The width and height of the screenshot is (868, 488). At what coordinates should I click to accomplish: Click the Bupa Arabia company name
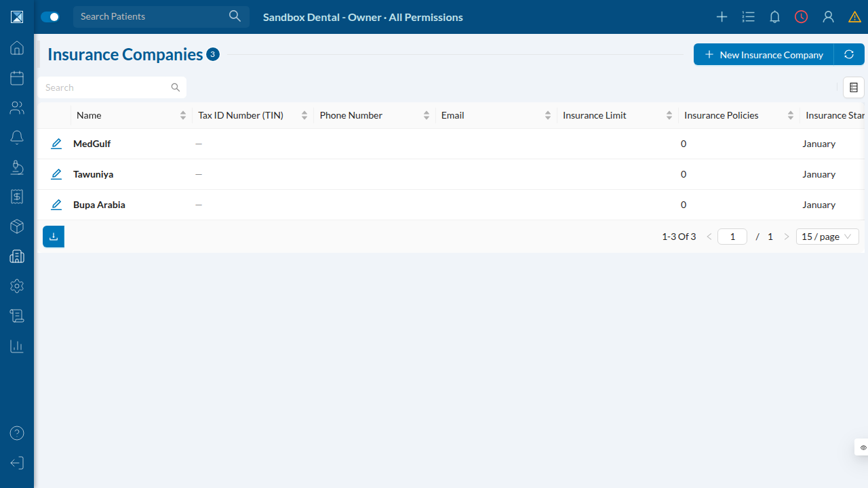[x=99, y=205]
